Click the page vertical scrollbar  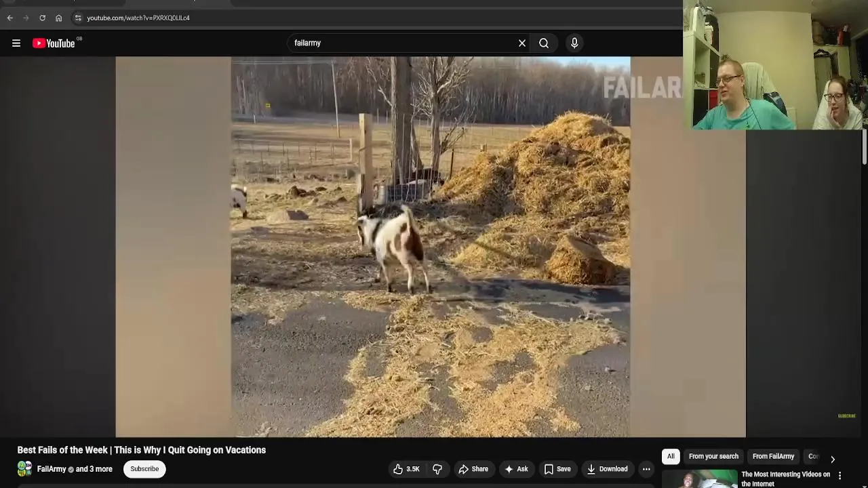(865, 146)
